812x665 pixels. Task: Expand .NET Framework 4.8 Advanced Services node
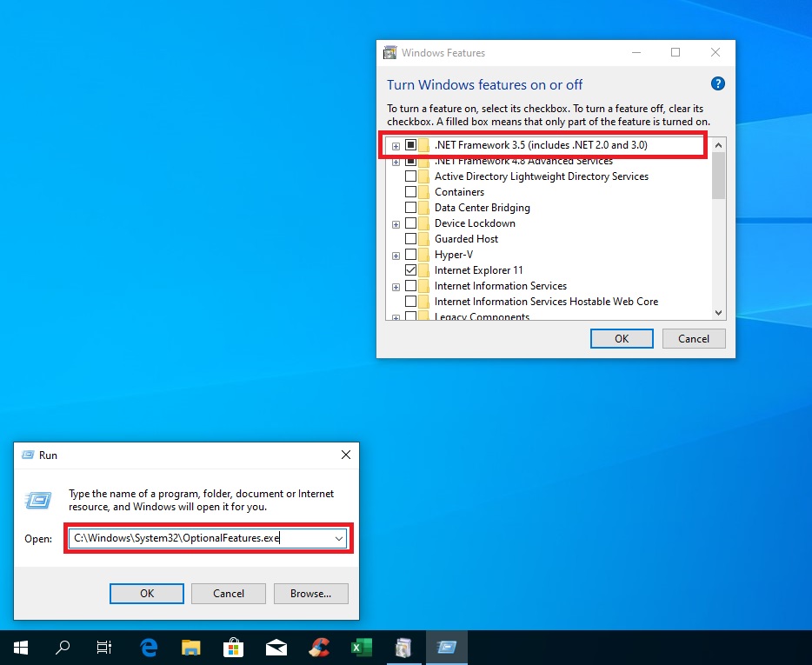[x=396, y=162]
